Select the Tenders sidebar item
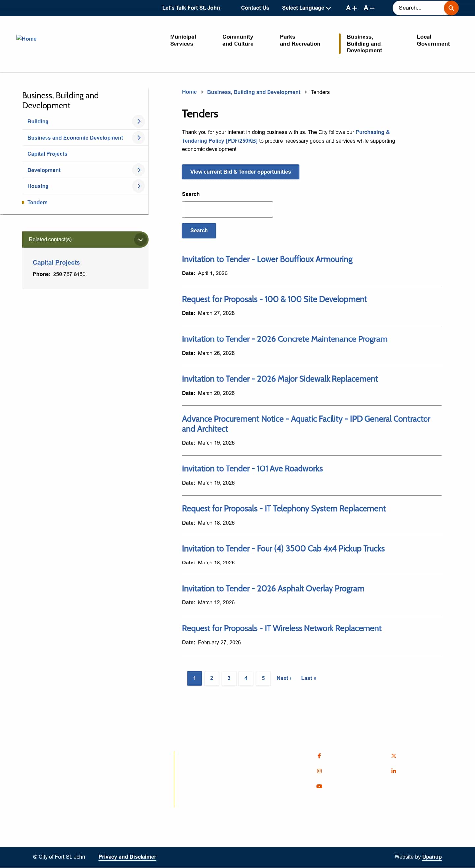The height and width of the screenshot is (868, 475). (x=37, y=202)
